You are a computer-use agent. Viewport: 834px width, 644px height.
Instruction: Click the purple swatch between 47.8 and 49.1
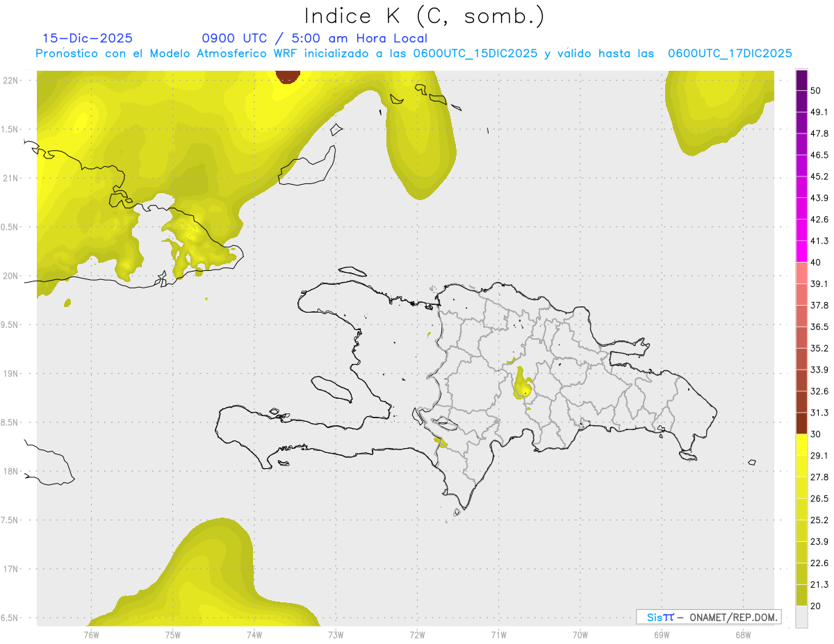point(802,122)
